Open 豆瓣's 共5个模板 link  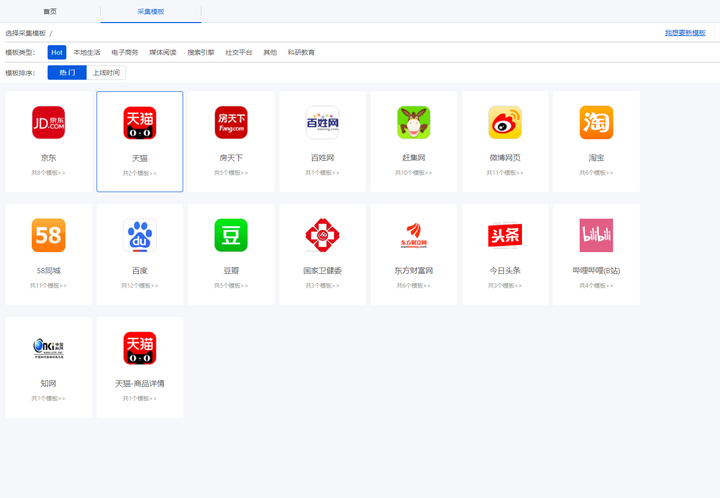[x=231, y=285]
